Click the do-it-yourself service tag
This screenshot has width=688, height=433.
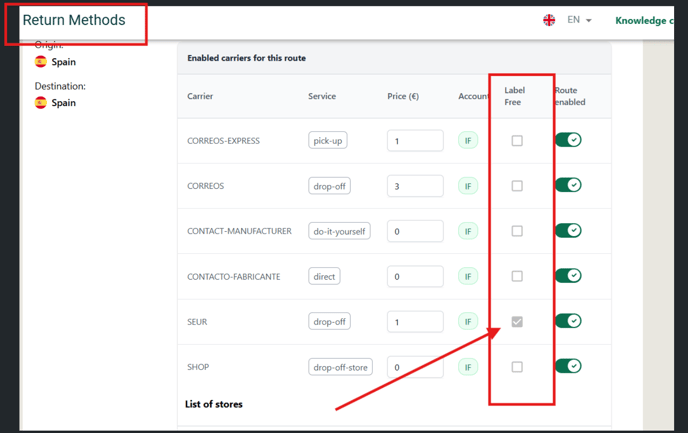pos(339,231)
